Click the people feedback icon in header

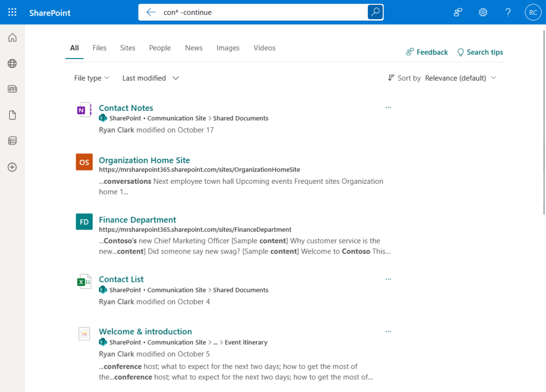point(457,13)
